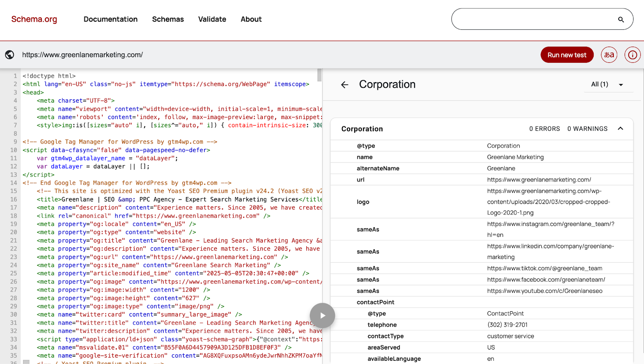Viewport: 644px width, 364px height.
Task: Click the title tag on code line 16
Action: pos(180,199)
